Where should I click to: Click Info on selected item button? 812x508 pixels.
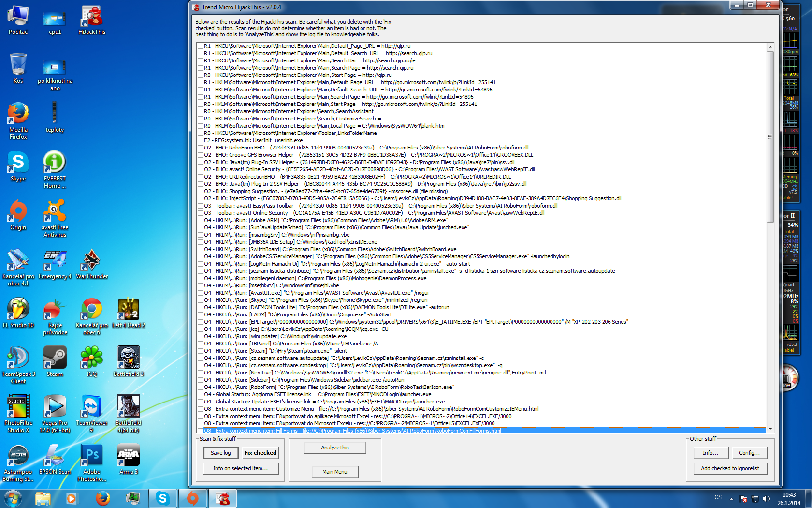240,468
